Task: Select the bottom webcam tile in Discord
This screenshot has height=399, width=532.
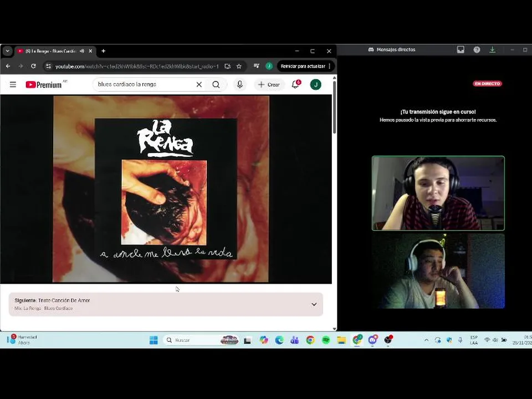Action: pyautogui.click(x=438, y=271)
